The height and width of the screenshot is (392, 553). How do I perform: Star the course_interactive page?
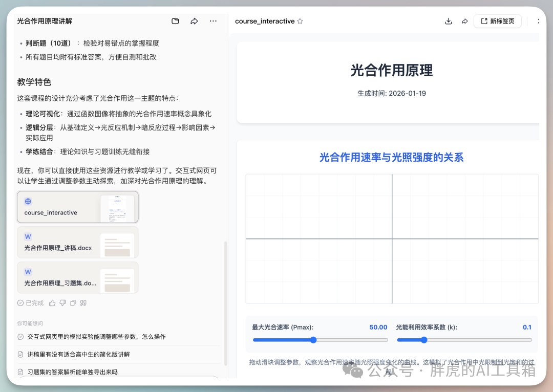[300, 21]
